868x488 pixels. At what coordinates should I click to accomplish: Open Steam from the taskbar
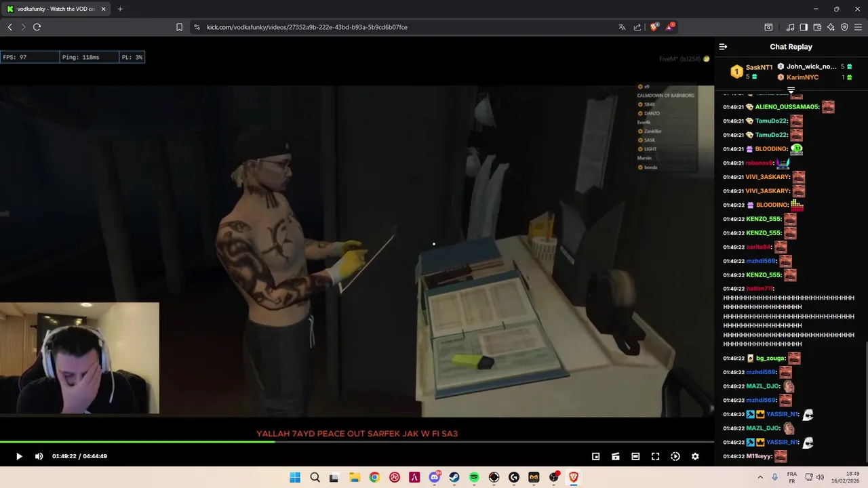[x=454, y=477]
